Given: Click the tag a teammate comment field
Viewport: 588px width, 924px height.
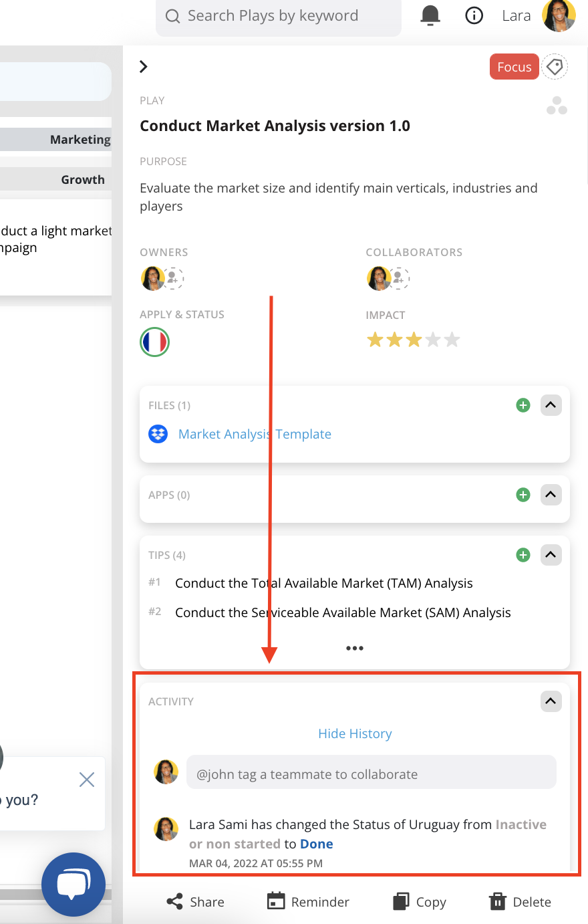Looking at the screenshot, I should click(x=371, y=772).
